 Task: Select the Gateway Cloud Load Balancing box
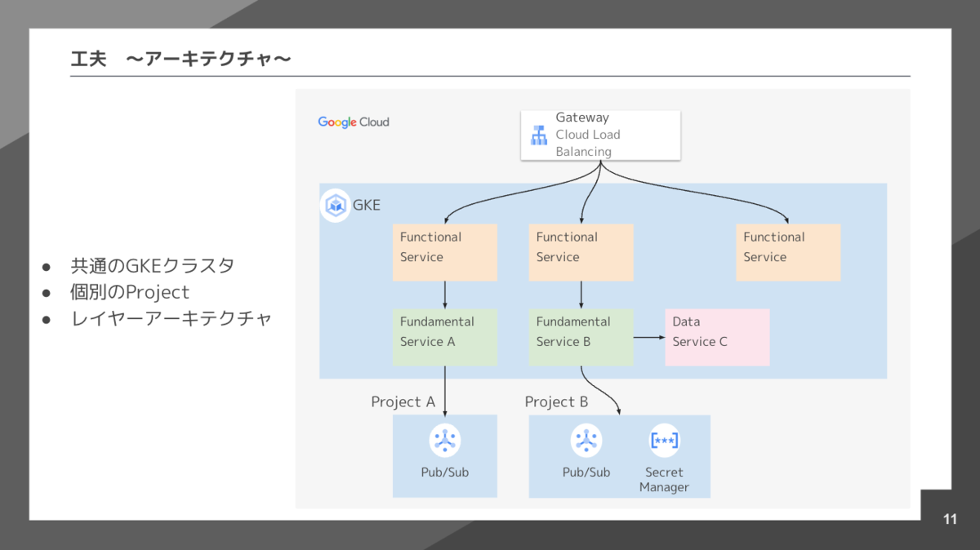601,135
